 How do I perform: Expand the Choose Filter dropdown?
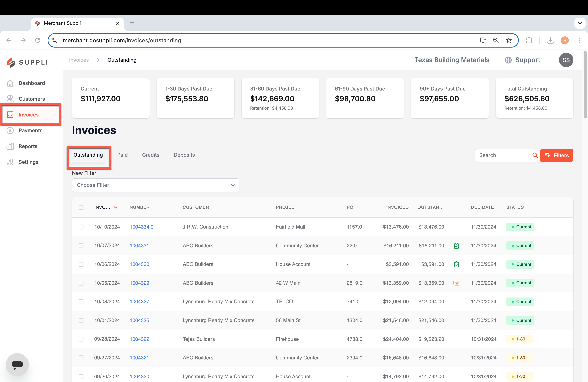point(155,185)
